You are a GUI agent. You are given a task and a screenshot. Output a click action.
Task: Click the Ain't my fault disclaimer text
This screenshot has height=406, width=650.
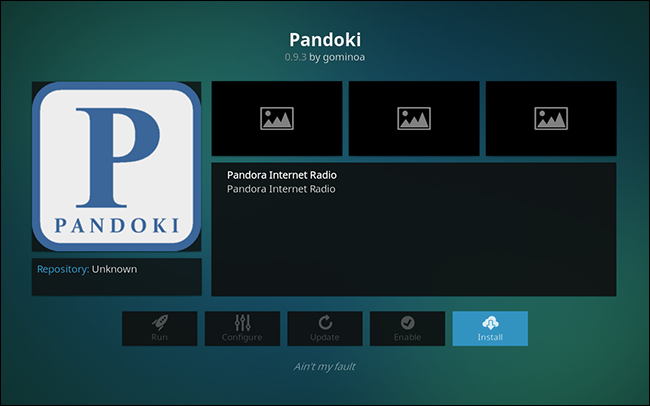(x=325, y=367)
